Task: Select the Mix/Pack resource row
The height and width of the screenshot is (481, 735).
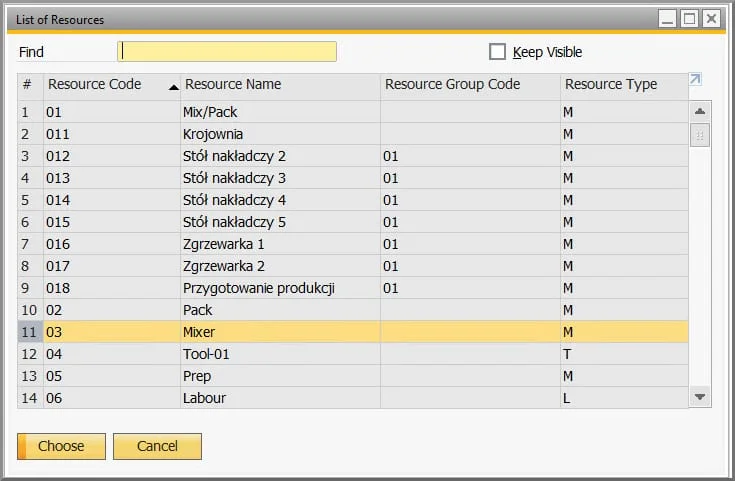Action: [353, 112]
